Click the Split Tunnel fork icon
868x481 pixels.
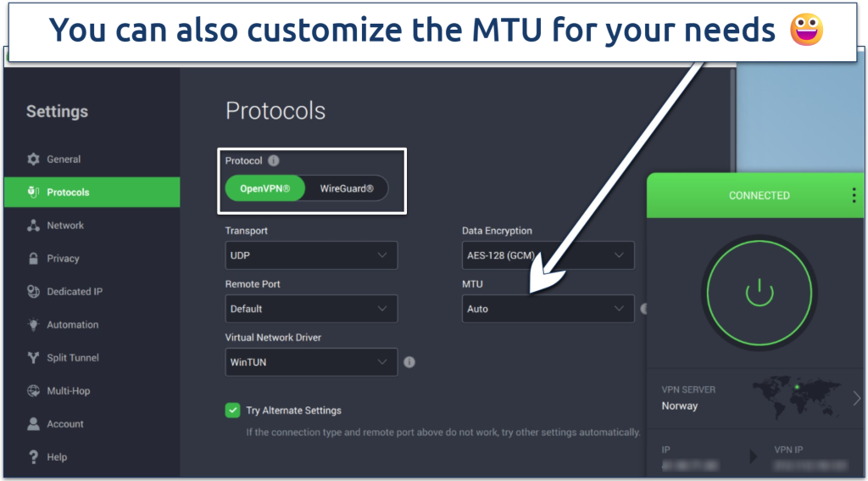(33, 357)
